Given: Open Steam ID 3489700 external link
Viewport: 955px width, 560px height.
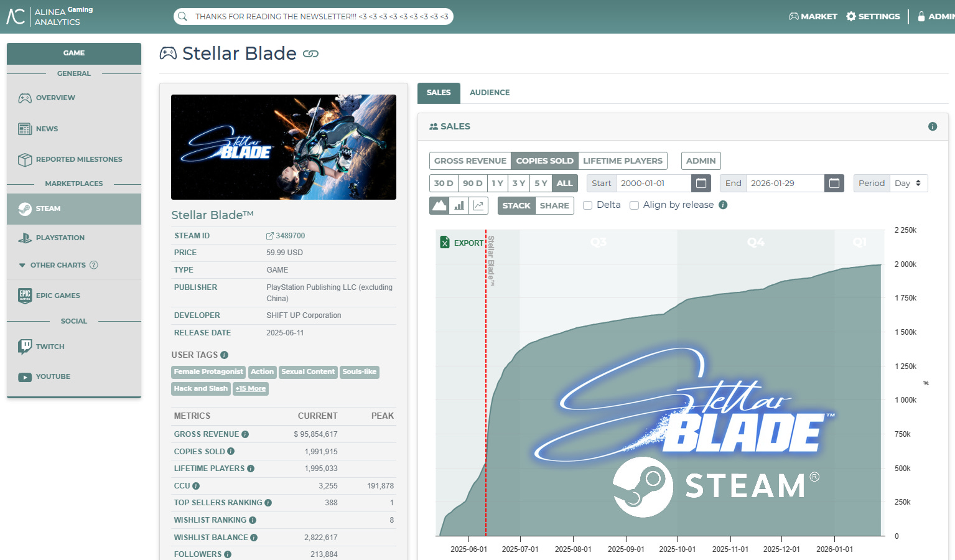Looking at the screenshot, I should [286, 236].
